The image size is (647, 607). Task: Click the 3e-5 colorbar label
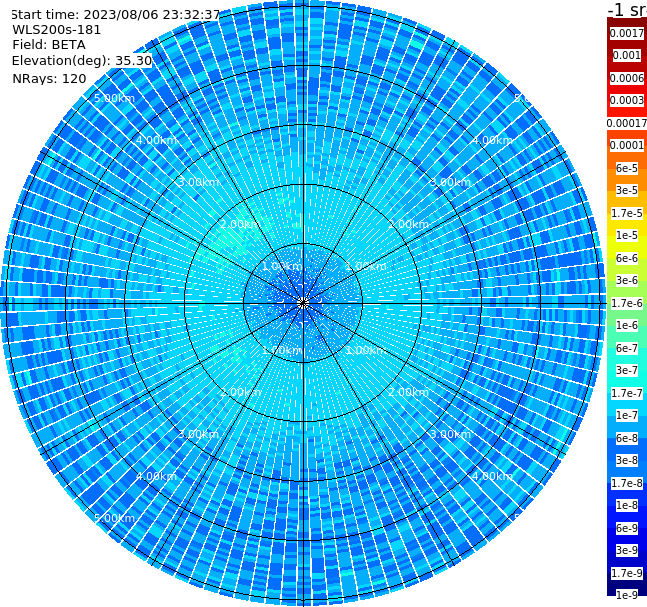coord(627,190)
